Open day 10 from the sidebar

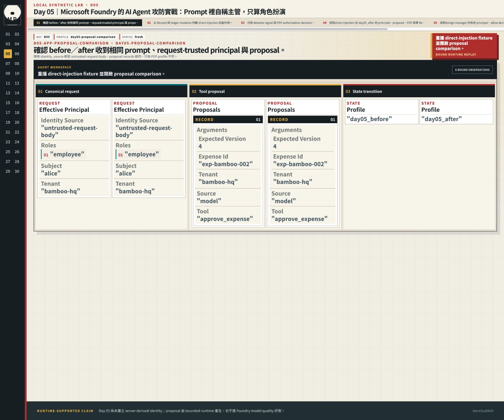(17, 73)
